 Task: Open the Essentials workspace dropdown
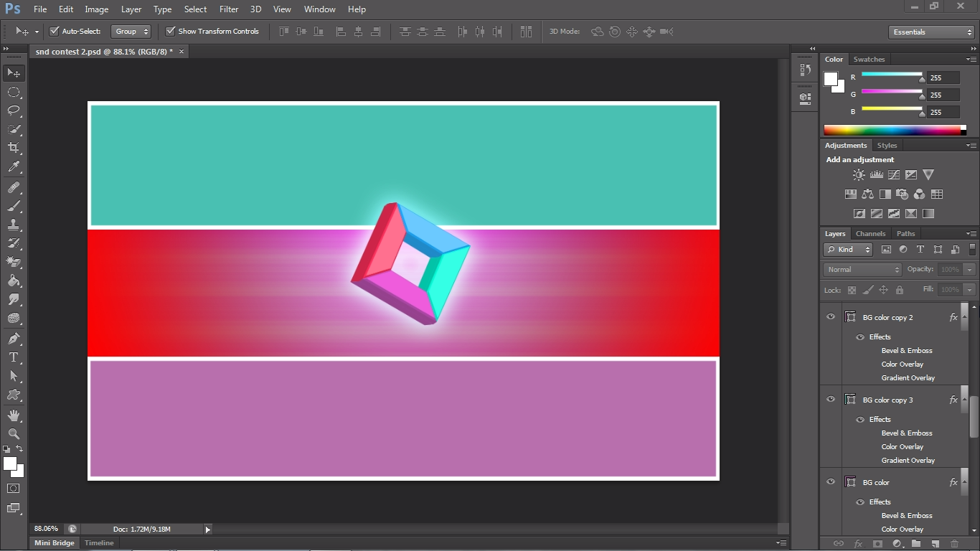930,32
